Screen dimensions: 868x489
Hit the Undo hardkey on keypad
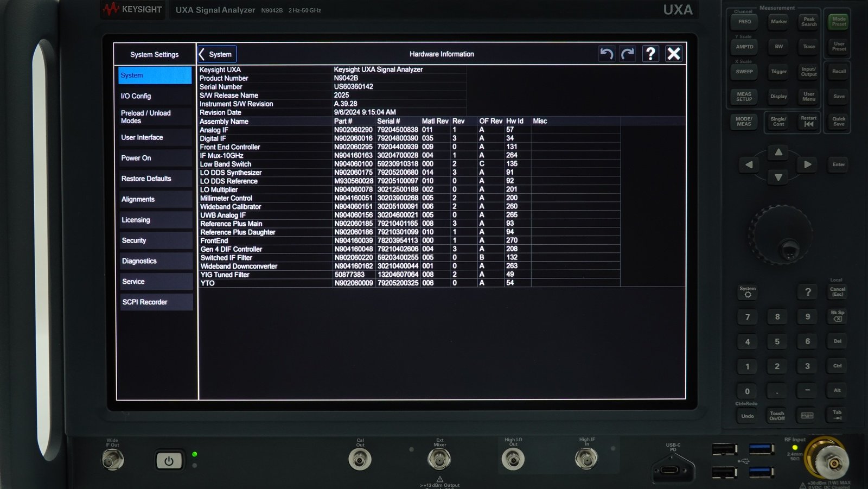(748, 416)
